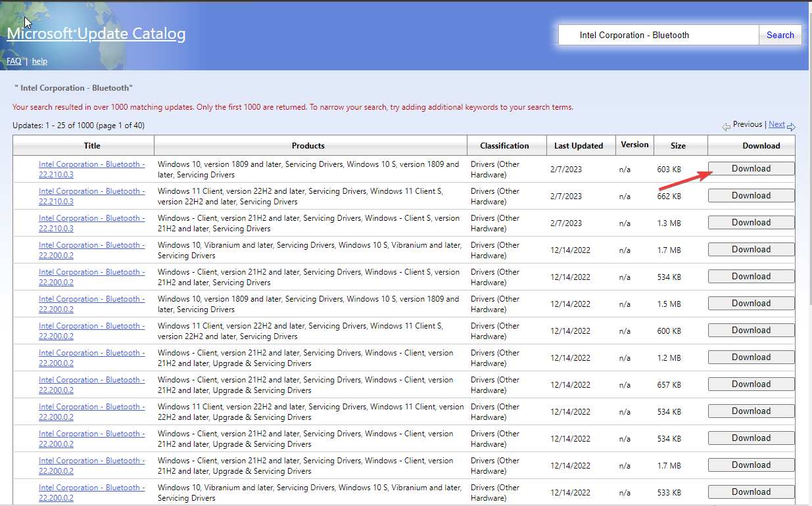Open the title link in the 603 KB row
This screenshot has height=506, width=812.
pyautogui.click(x=92, y=170)
